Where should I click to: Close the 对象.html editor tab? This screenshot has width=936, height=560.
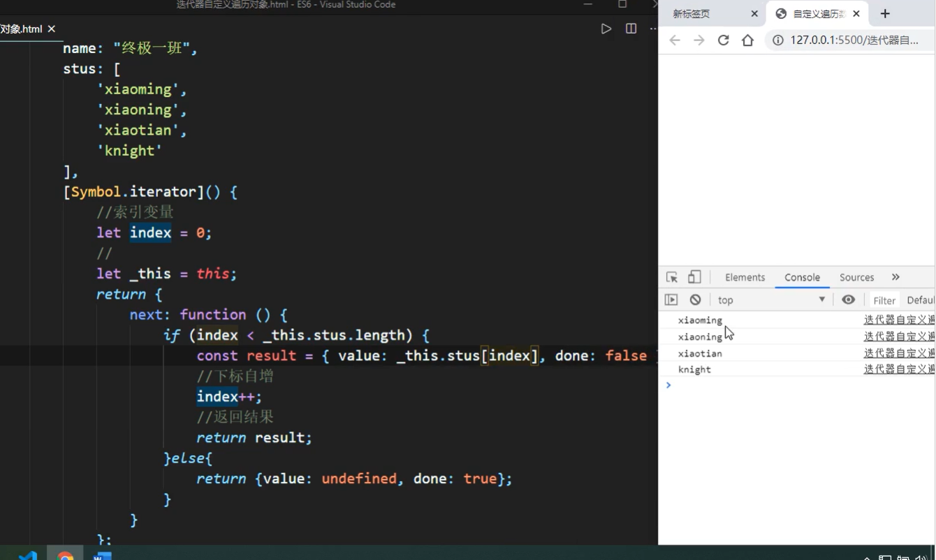52,29
